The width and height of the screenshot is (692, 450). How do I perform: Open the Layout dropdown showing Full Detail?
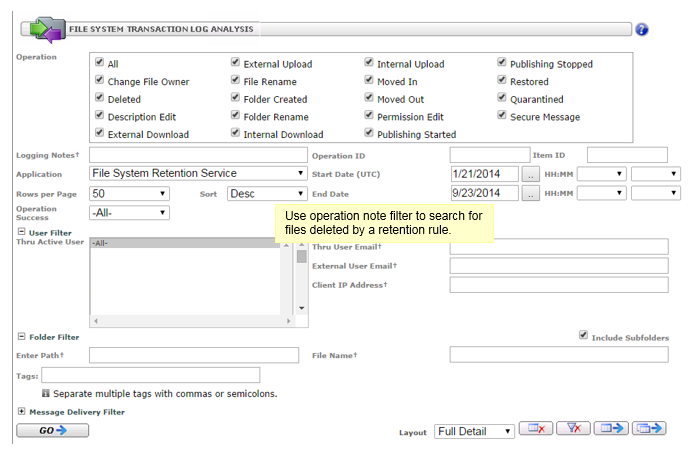click(474, 431)
